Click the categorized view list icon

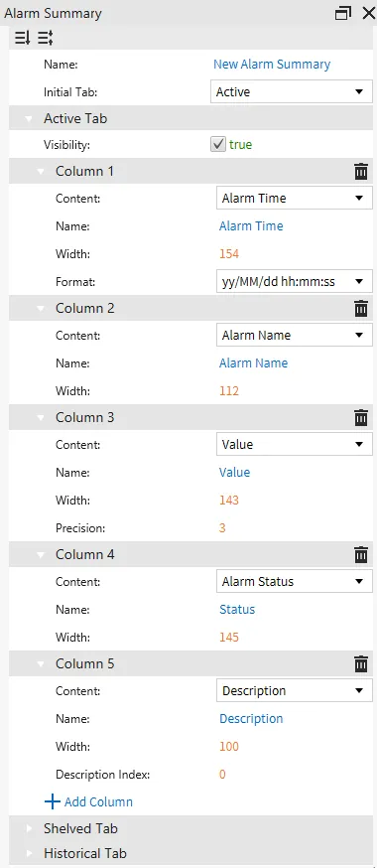coord(46,38)
